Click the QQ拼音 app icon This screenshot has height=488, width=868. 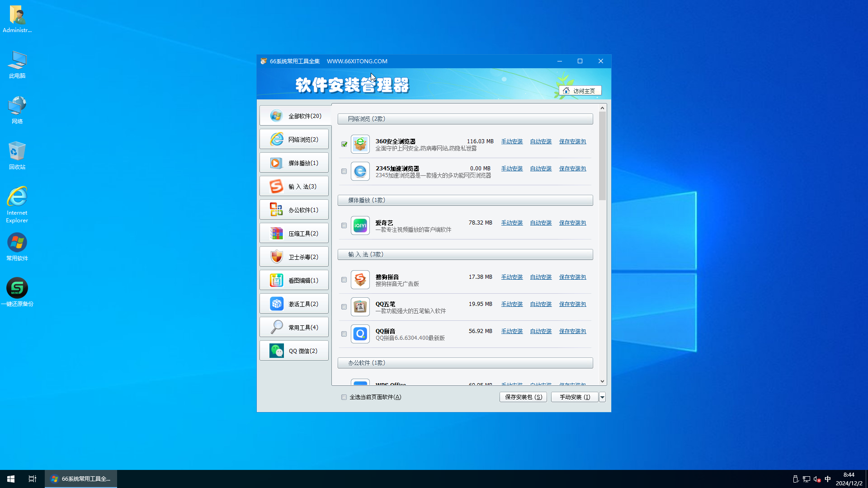[360, 334]
